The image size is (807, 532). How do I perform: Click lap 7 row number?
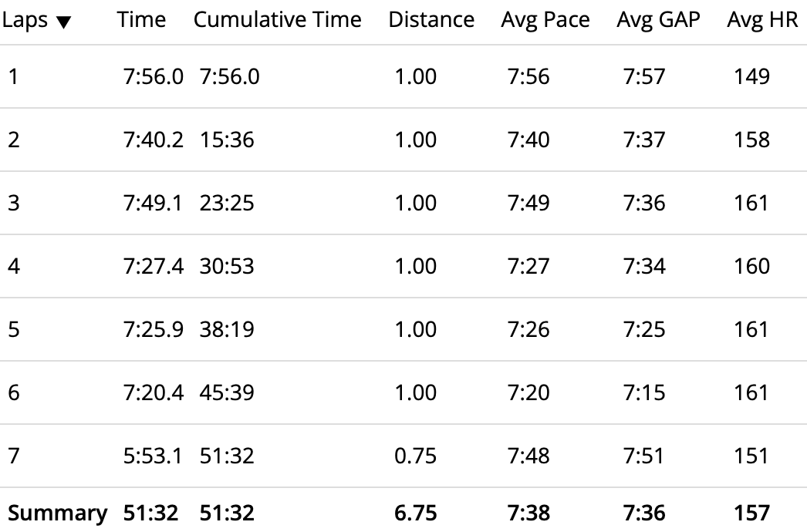(x=13, y=456)
